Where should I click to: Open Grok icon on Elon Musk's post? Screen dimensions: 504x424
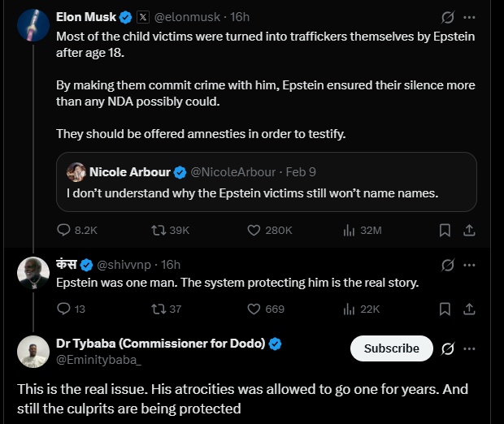pos(446,17)
